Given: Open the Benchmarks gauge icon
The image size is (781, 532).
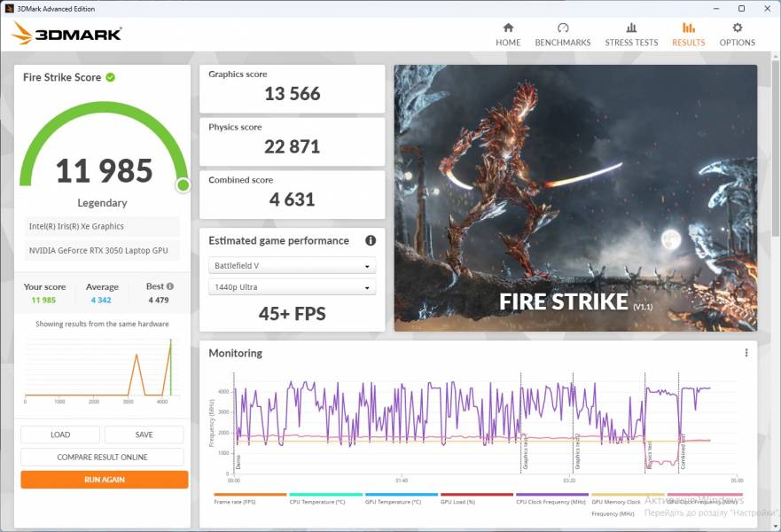Looking at the screenshot, I should pyautogui.click(x=563, y=27).
